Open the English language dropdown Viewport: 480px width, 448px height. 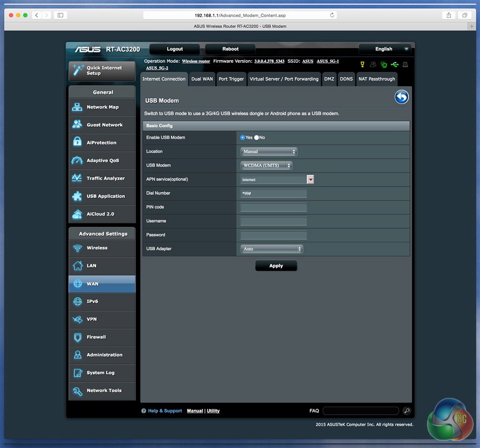[385, 49]
